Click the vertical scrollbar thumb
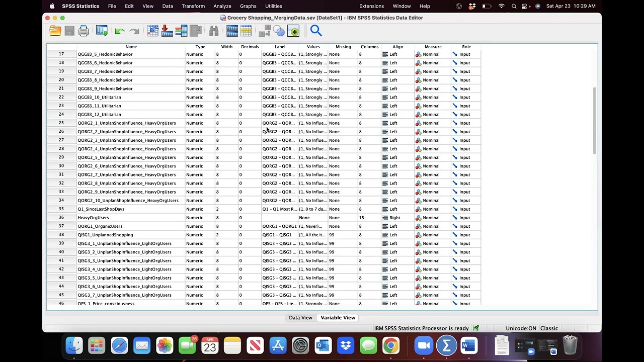 click(595, 121)
